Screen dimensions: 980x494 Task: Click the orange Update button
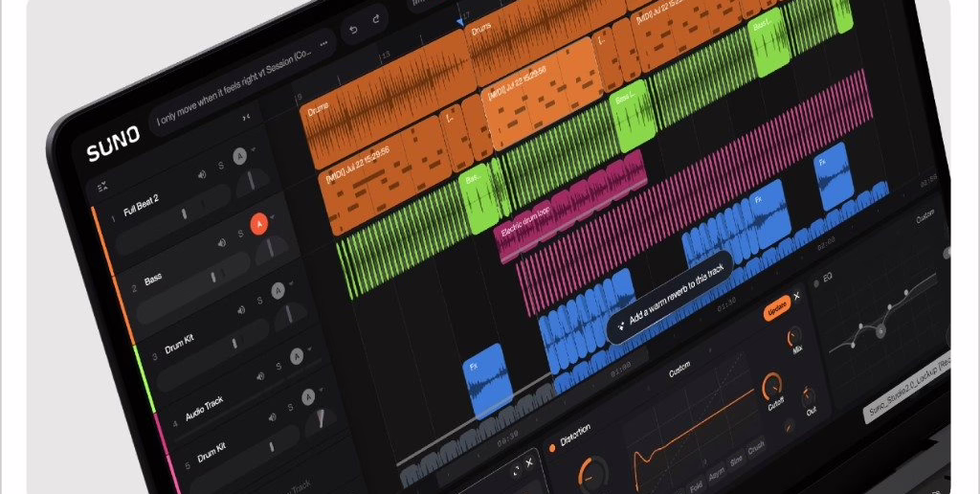pyautogui.click(x=777, y=308)
